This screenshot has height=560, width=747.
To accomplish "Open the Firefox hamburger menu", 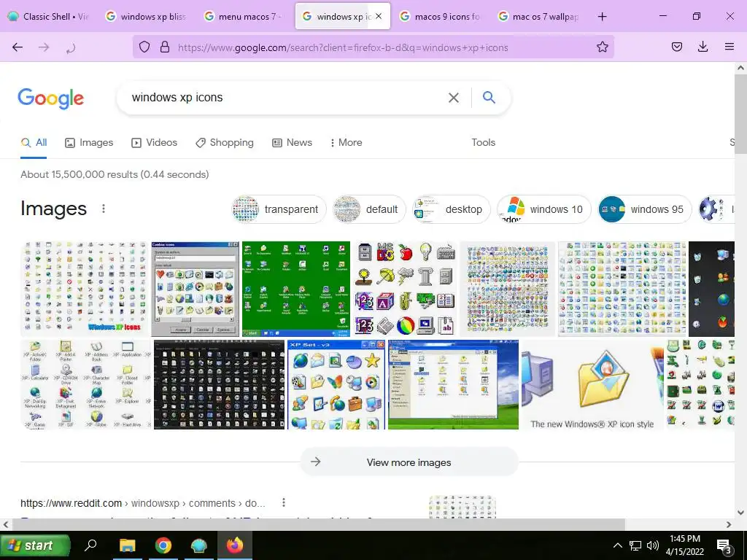I will 729,47.
